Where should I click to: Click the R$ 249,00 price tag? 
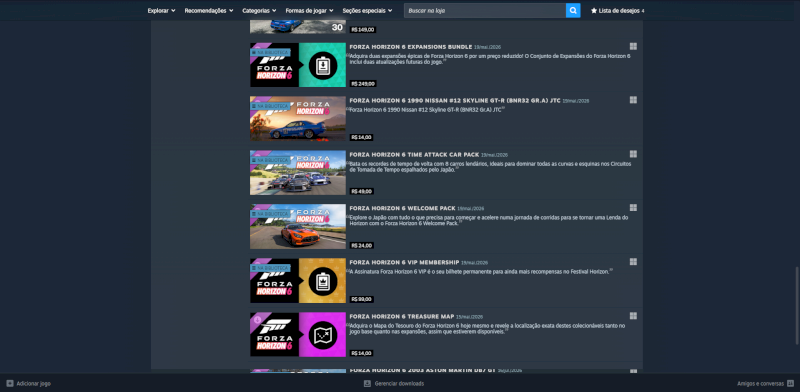point(363,84)
